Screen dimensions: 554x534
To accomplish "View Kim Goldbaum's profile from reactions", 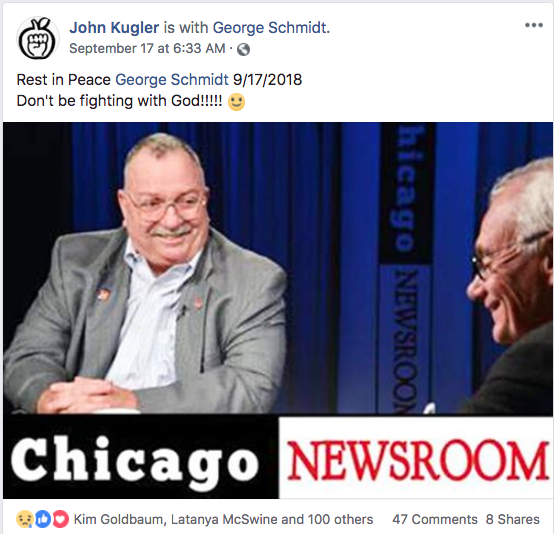I will tap(119, 519).
